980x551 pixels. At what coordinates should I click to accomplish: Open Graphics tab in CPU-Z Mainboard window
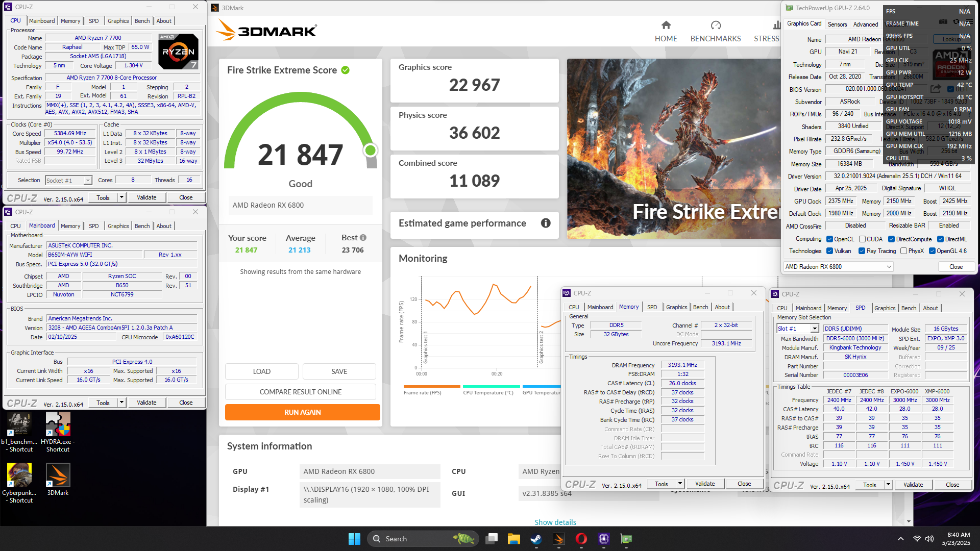point(118,226)
